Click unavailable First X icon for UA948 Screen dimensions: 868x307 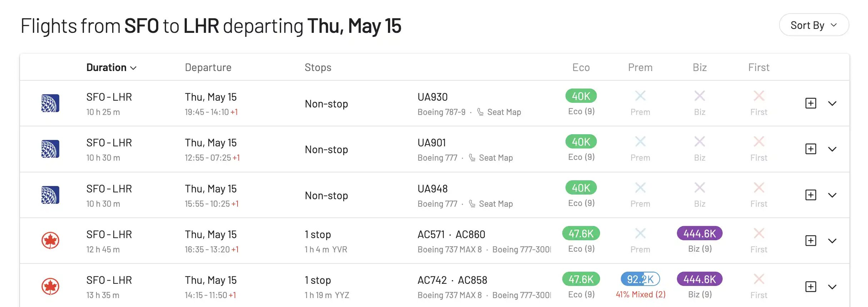click(x=759, y=188)
